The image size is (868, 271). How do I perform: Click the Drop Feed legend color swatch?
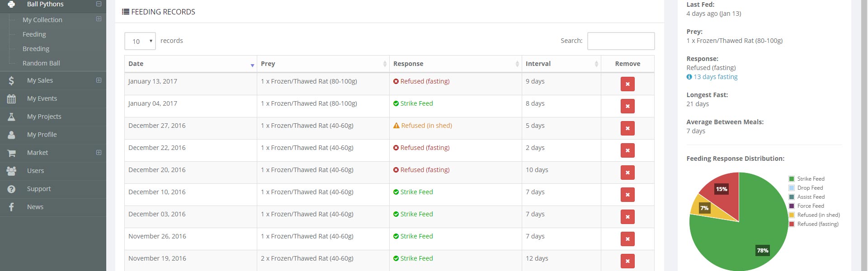pos(792,188)
